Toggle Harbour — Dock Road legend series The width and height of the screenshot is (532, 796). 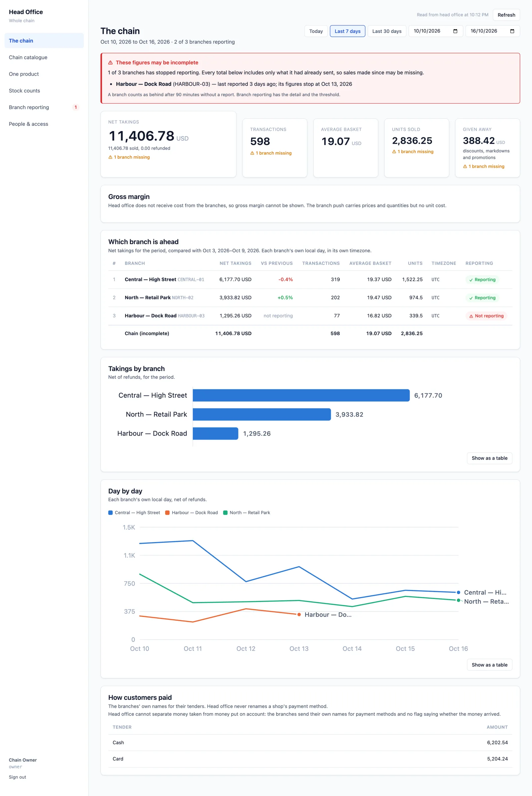[x=192, y=512]
